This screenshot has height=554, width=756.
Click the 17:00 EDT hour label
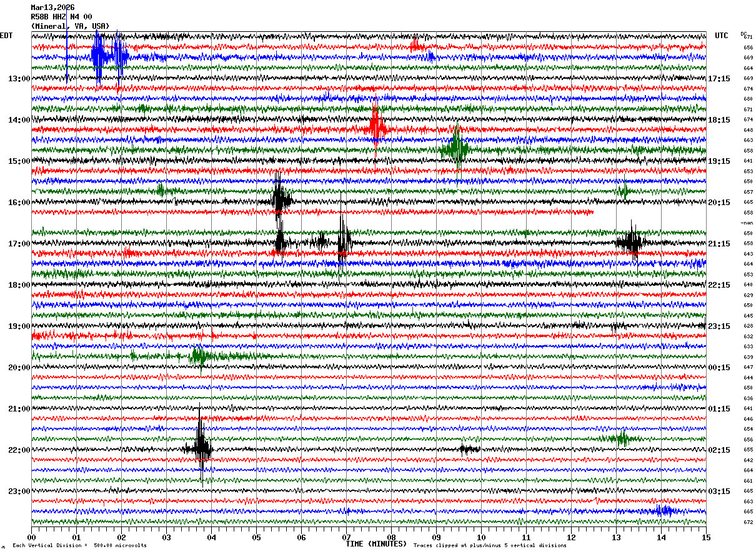pyautogui.click(x=19, y=244)
